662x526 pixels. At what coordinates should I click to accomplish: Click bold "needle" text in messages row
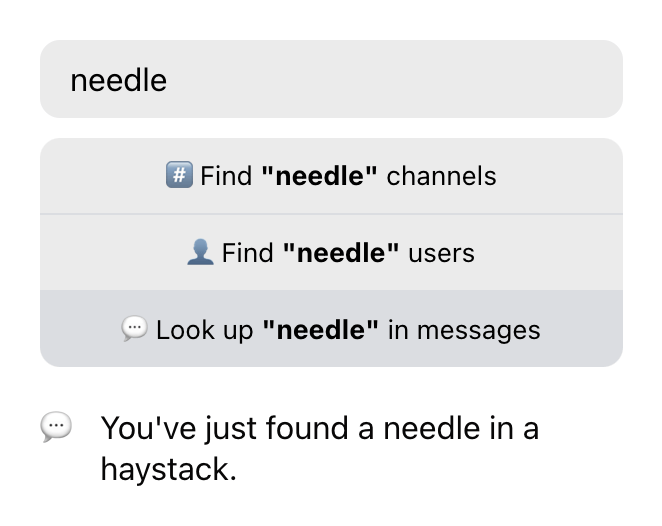[320, 330]
